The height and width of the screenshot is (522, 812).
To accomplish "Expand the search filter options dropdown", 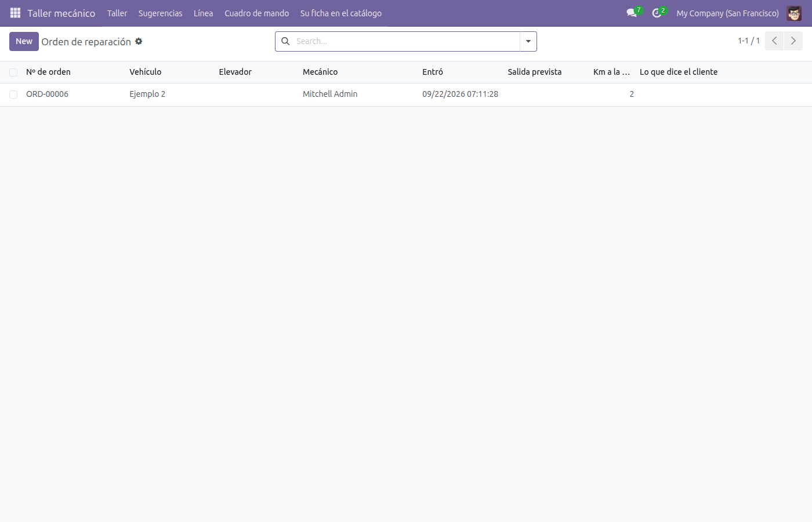I will tap(528, 41).
